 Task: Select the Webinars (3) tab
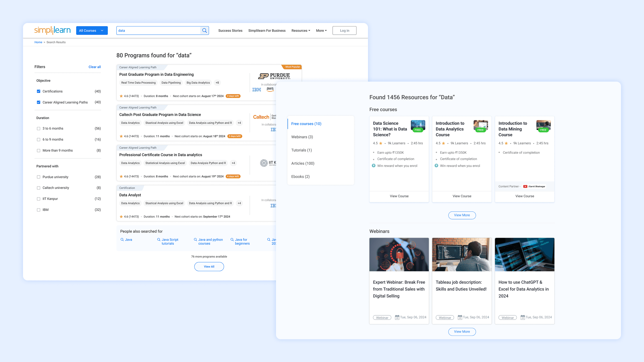click(x=302, y=137)
